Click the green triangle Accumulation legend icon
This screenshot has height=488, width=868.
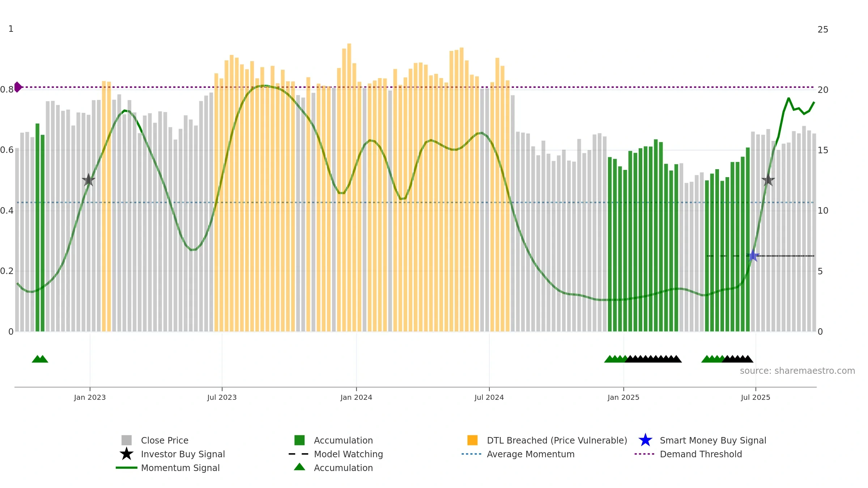(299, 467)
